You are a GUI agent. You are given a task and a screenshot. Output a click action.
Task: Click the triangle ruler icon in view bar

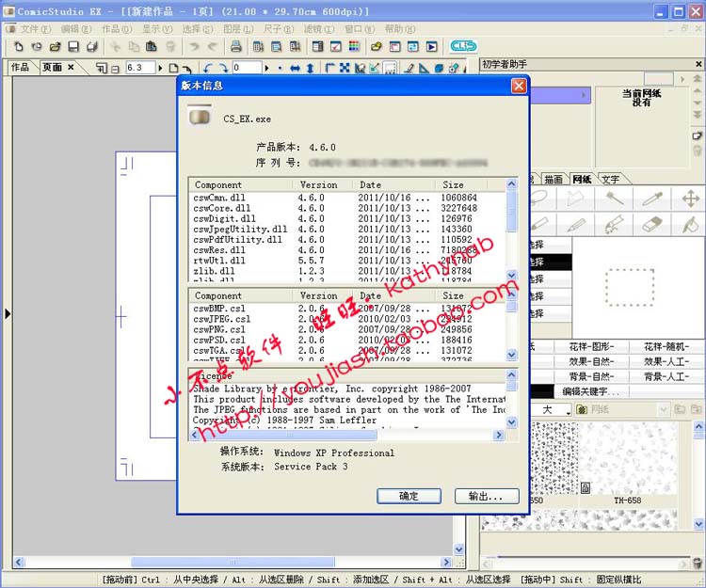coord(425,68)
